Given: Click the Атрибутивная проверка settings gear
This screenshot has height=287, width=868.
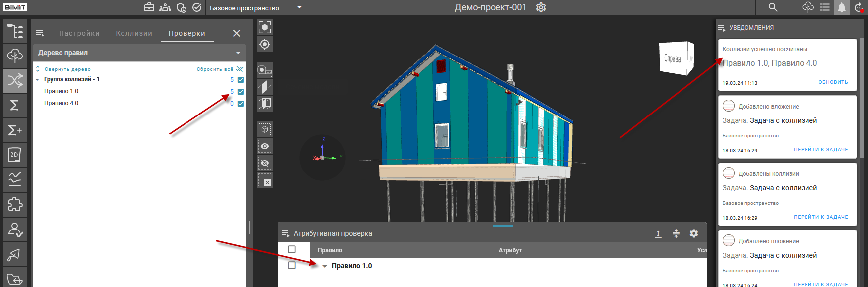Looking at the screenshot, I should click(694, 233).
